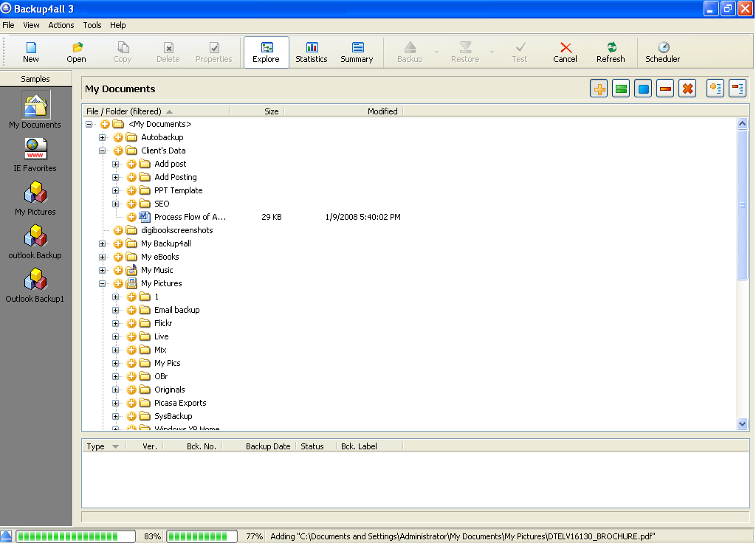
Task: Select the My Pictures backup job in sidebar
Action: coord(35,198)
